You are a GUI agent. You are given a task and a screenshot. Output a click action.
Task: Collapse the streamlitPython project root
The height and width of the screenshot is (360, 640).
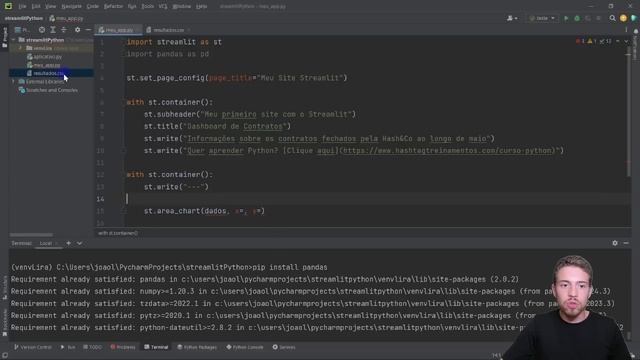click(14, 40)
